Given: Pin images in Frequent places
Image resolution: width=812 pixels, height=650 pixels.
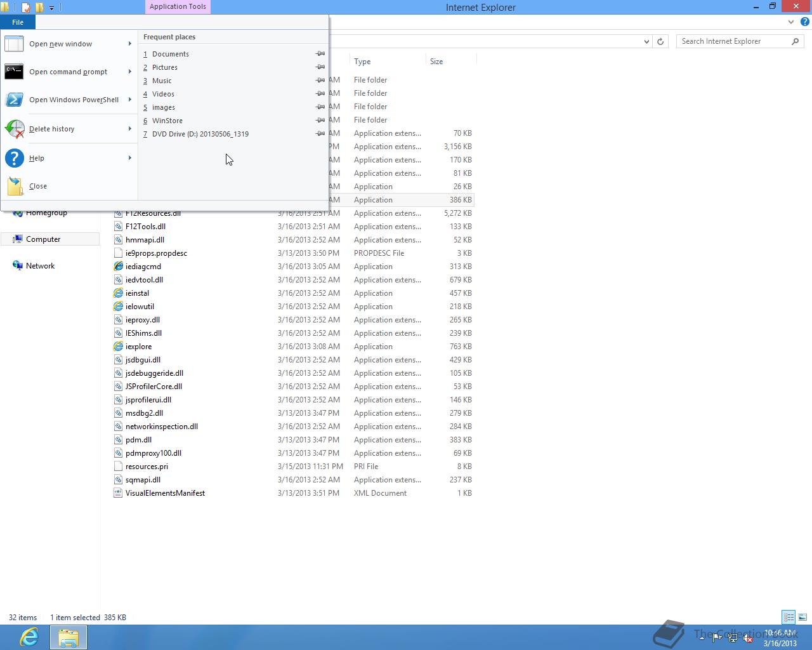Looking at the screenshot, I should coord(320,107).
